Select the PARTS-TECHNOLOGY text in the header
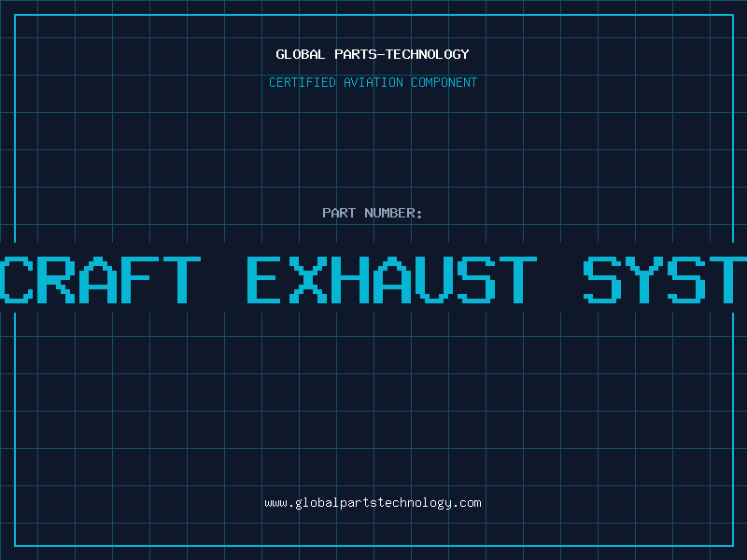The height and width of the screenshot is (560, 747). 402,54
